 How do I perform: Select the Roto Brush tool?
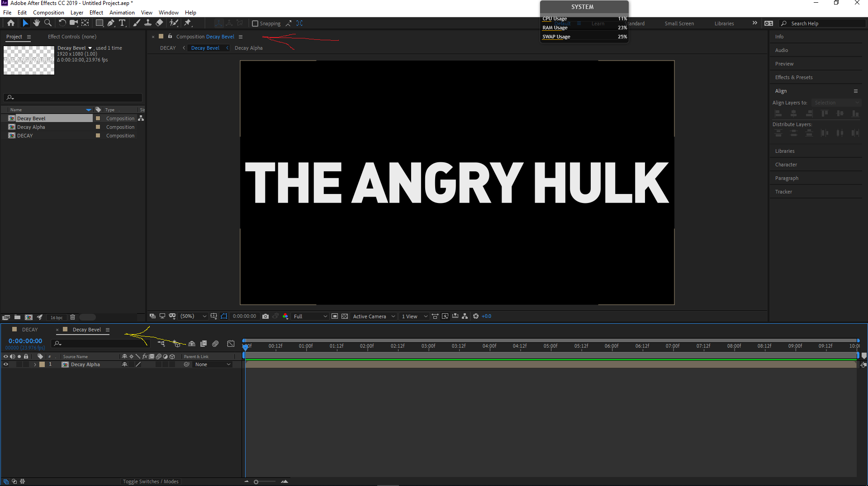(x=174, y=23)
